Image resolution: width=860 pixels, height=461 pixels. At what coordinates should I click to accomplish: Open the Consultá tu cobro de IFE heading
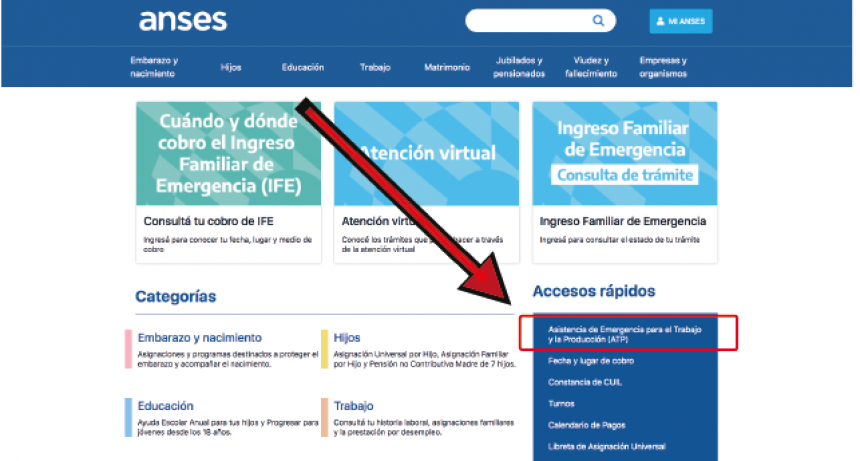208,221
